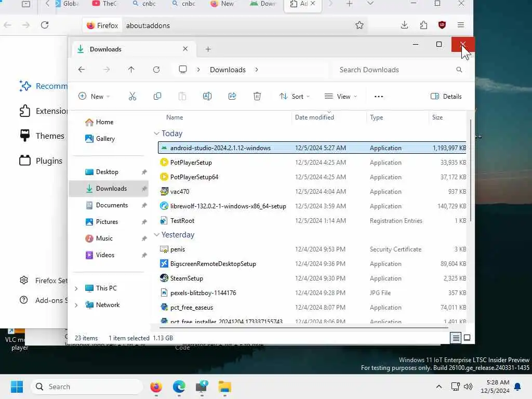
Task: Click the Paste clipboard icon in Explorer toolbar
Action: click(x=182, y=96)
